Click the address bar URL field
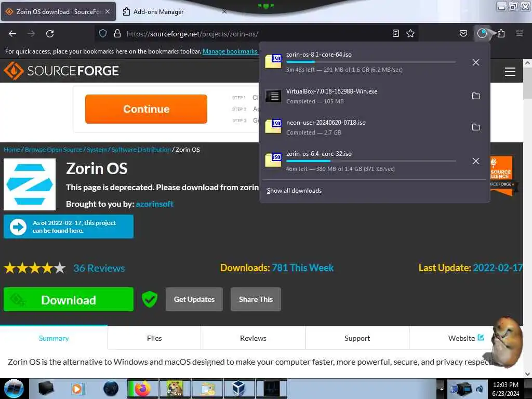532x399 pixels. tap(258, 34)
